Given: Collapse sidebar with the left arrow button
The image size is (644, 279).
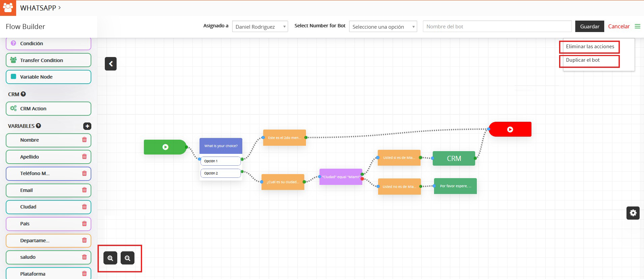Looking at the screenshot, I should tap(111, 64).
